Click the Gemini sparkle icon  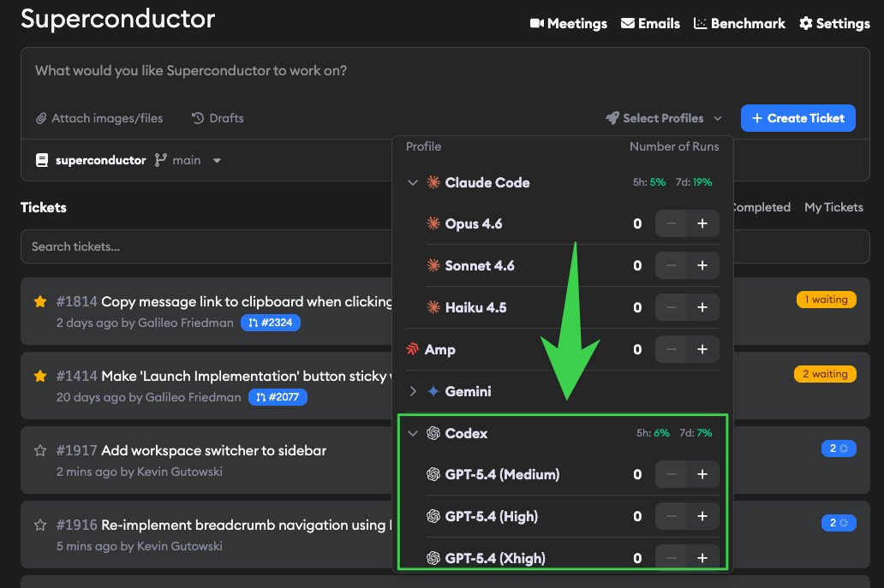coord(433,391)
